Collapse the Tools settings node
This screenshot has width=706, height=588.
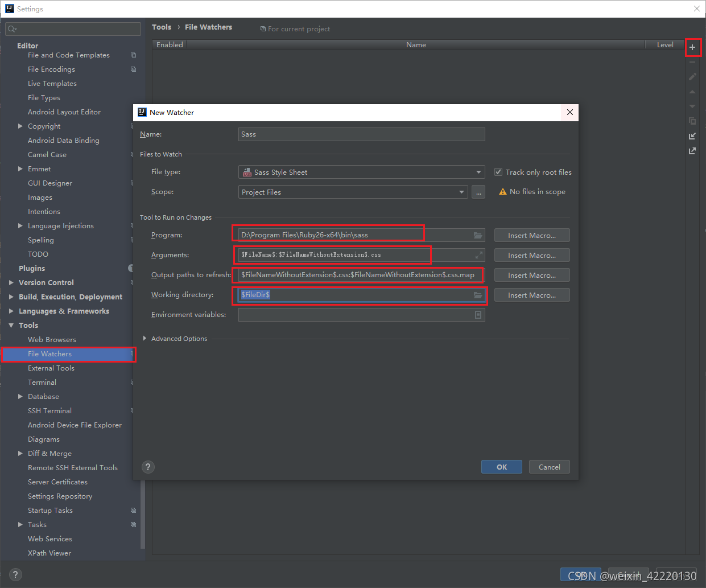click(11, 326)
